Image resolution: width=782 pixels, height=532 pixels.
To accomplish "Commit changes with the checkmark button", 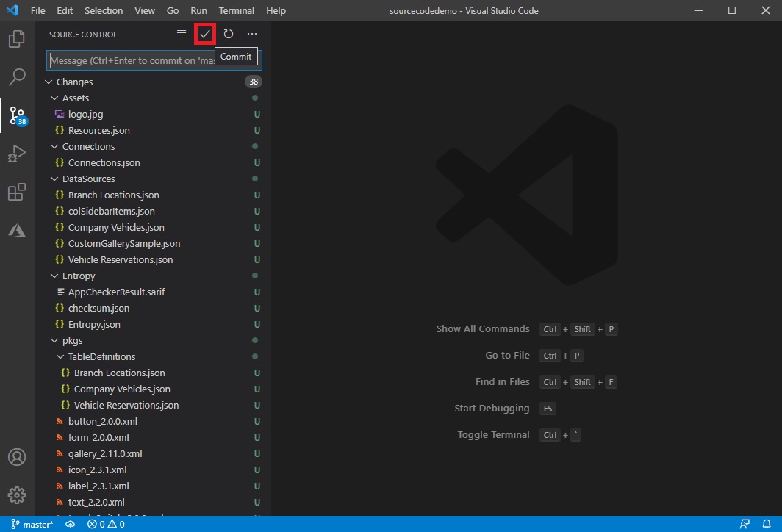I will [x=205, y=34].
